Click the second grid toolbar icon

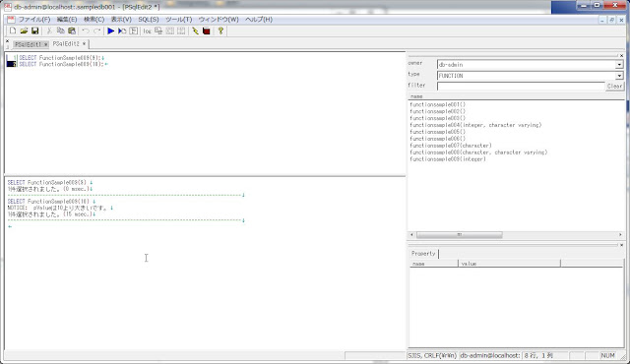[181, 30]
